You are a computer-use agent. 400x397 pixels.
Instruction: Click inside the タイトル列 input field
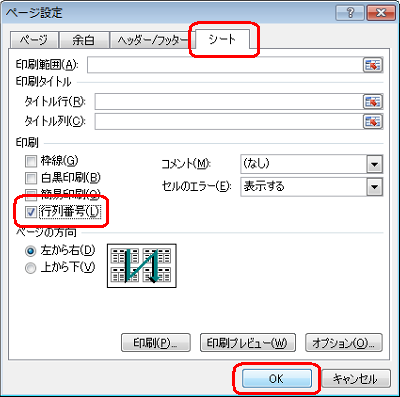(x=229, y=122)
